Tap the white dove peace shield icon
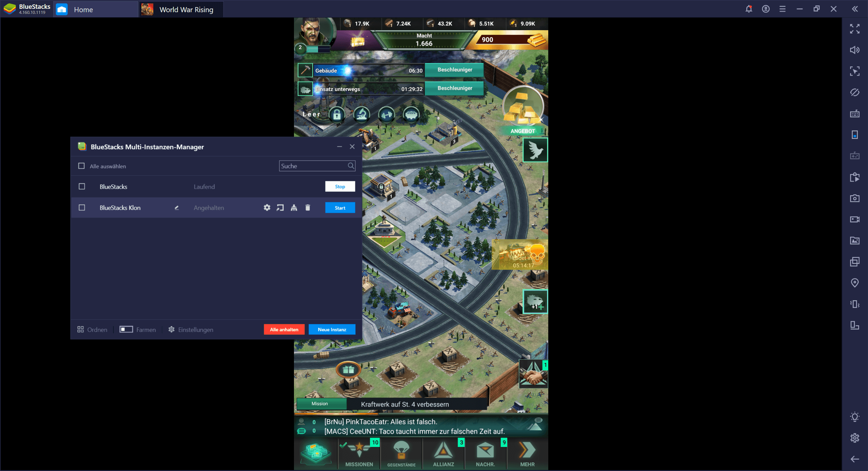Viewport: 868px width, 471px height. pyautogui.click(x=535, y=150)
